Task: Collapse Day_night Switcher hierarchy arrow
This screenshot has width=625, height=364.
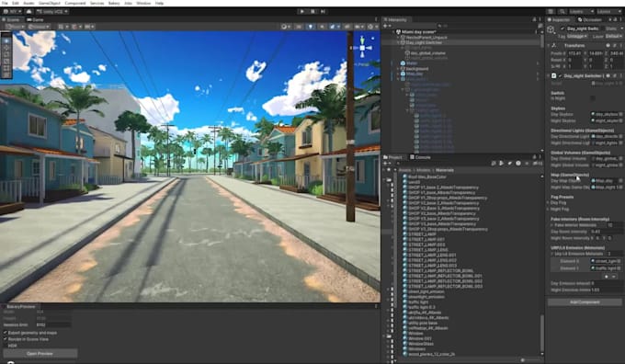Action: (398, 42)
